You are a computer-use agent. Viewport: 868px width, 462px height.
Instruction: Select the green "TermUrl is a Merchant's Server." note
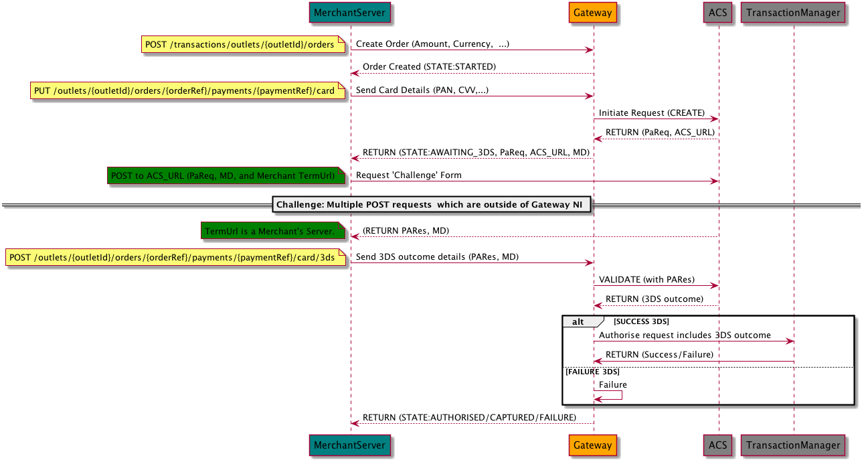[x=273, y=231]
